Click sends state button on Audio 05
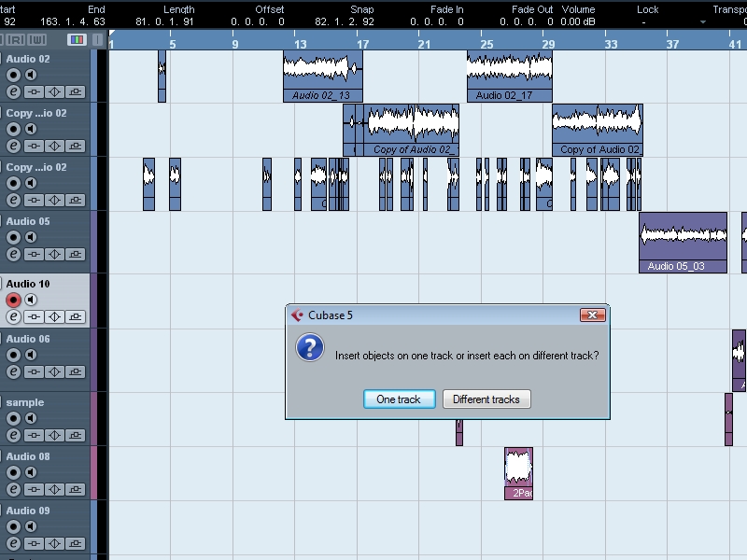747x560 pixels. click(76, 254)
